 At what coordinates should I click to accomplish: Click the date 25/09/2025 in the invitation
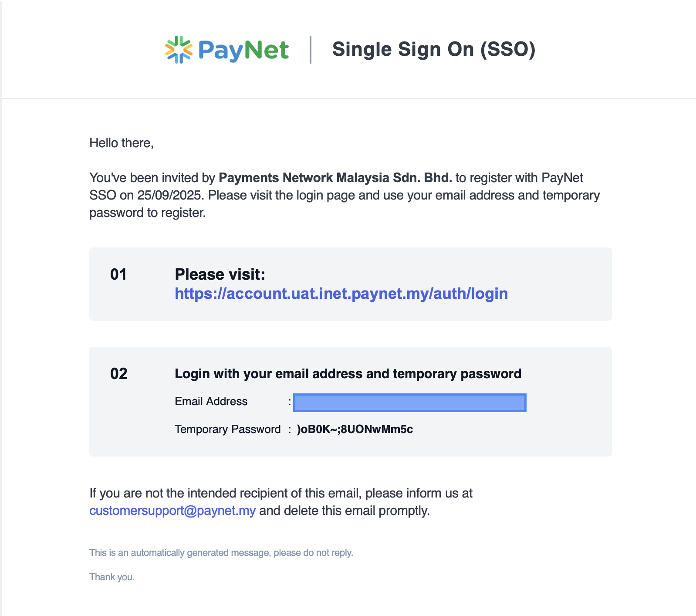tap(170, 195)
